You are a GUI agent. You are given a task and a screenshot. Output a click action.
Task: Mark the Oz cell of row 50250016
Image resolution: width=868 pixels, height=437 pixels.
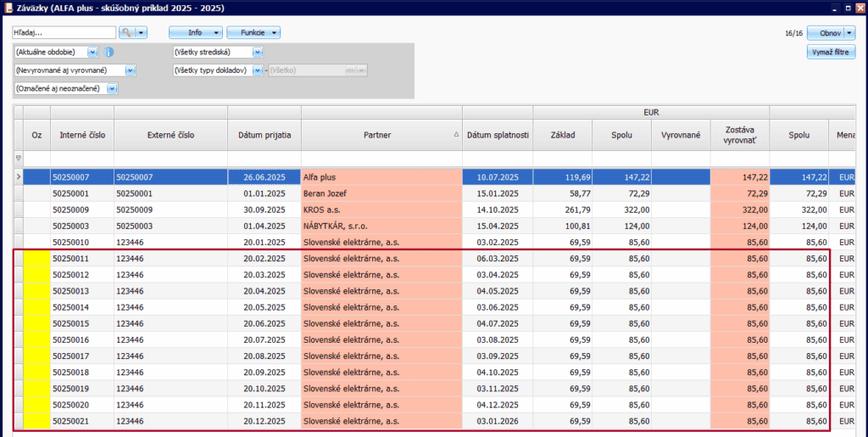36,339
